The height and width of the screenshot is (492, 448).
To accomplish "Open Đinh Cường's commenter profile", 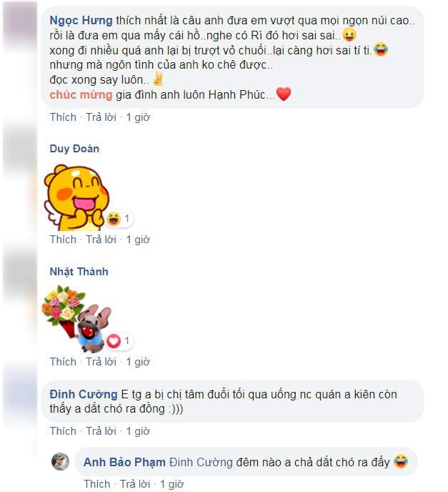I will point(84,394).
